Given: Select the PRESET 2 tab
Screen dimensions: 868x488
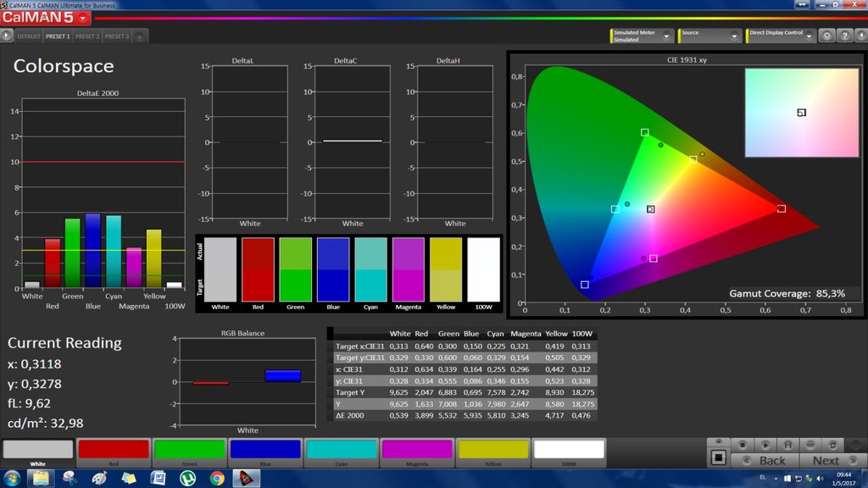Looking at the screenshot, I should pyautogui.click(x=87, y=36).
